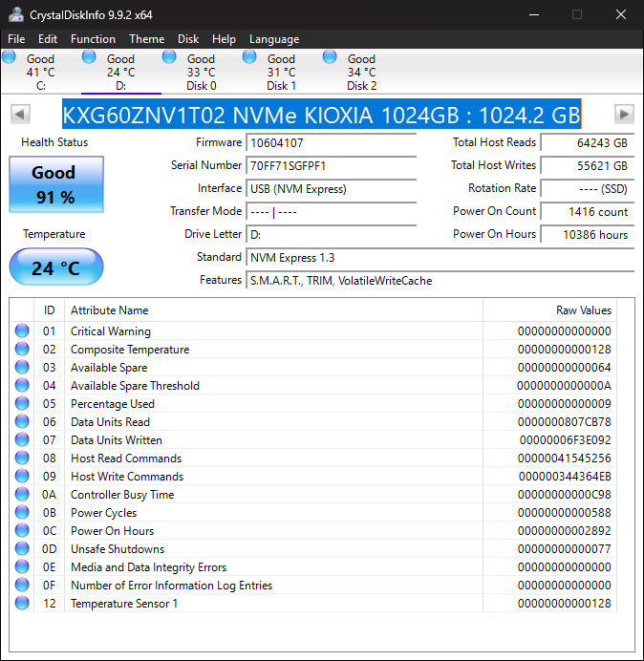Select raw value 00000041545256
The width and height of the screenshot is (644, 661).
pos(564,458)
